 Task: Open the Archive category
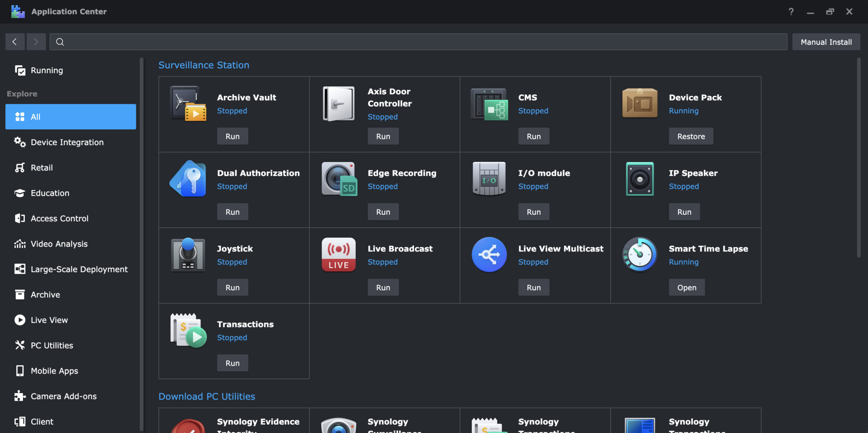(71, 294)
